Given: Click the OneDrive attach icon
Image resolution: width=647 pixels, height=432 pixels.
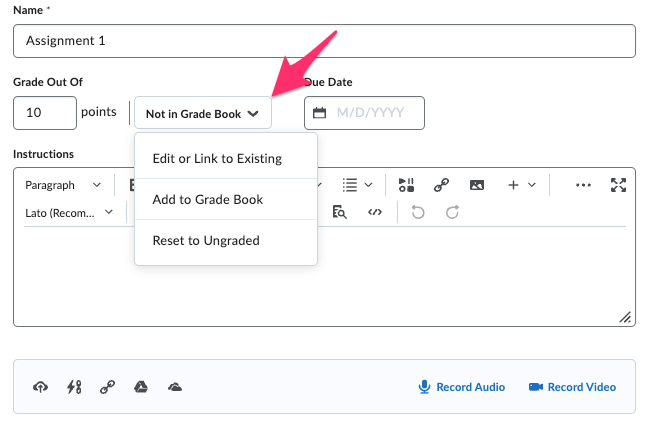Looking at the screenshot, I should (x=175, y=387).
